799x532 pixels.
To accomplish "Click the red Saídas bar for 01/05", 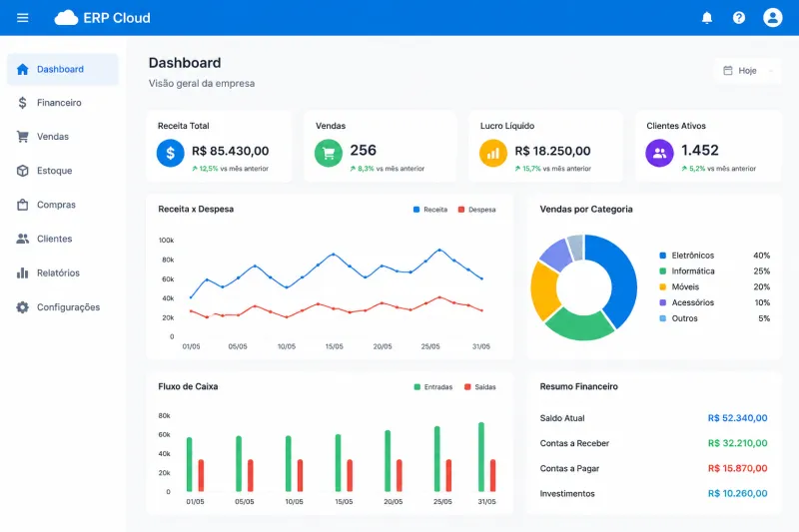I will (201, 475).
